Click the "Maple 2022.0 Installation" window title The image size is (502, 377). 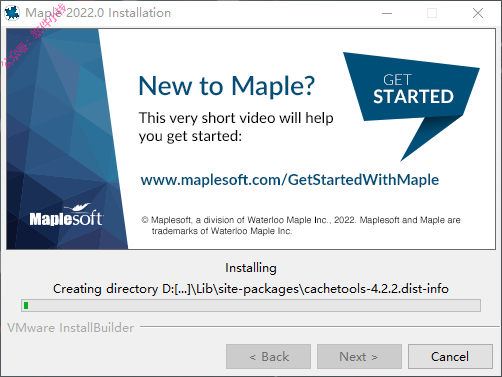pos(98,13)
